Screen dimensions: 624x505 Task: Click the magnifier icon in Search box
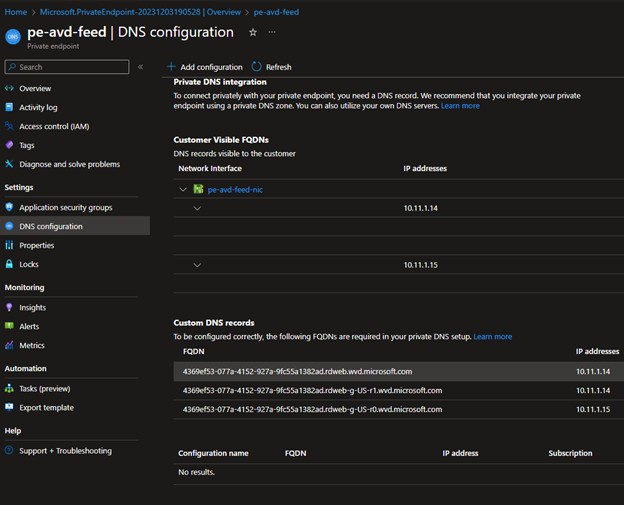12,67
